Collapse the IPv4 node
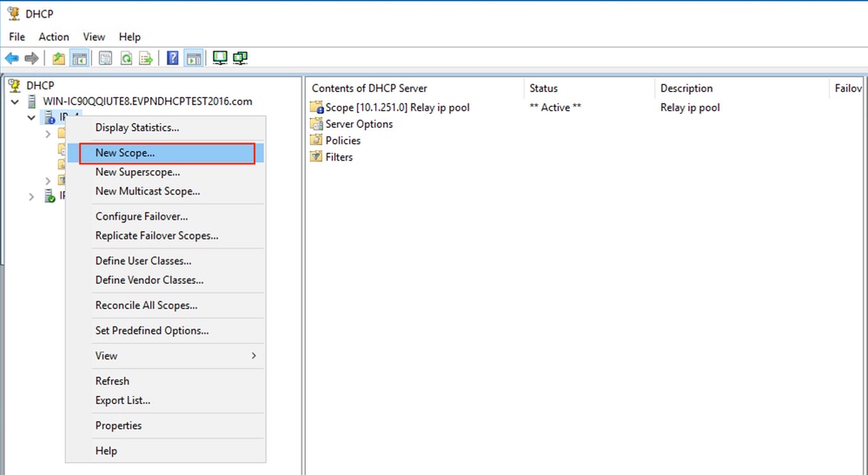The image size is (868, 475). tap(31, 118)
